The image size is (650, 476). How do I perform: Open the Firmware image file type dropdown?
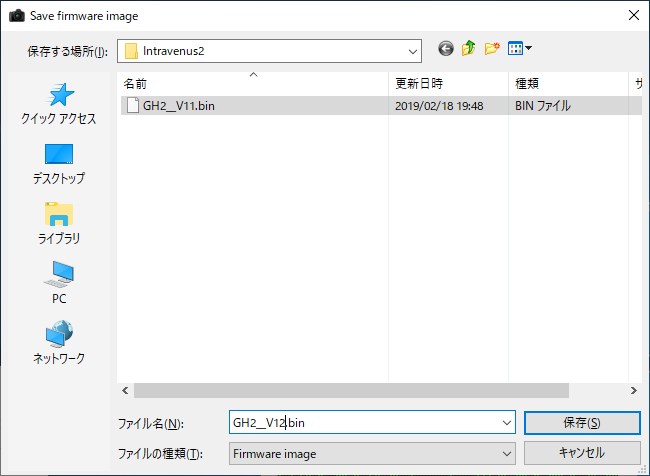point(372,453)
